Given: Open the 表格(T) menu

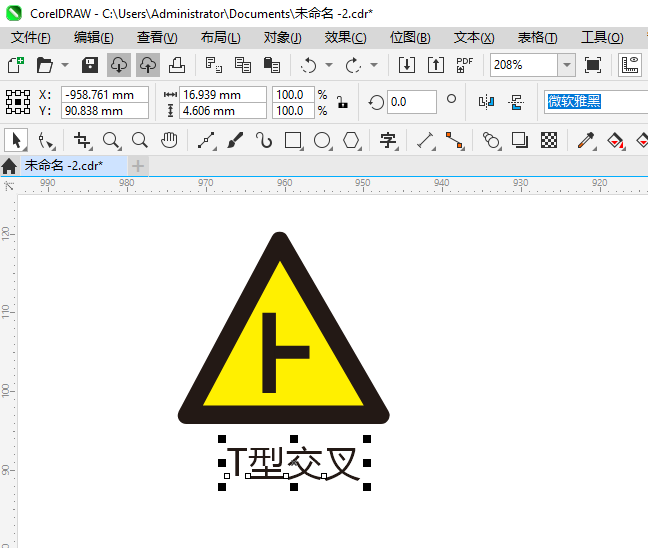Looking at the screenshot, I should click(x=537, y=38).
